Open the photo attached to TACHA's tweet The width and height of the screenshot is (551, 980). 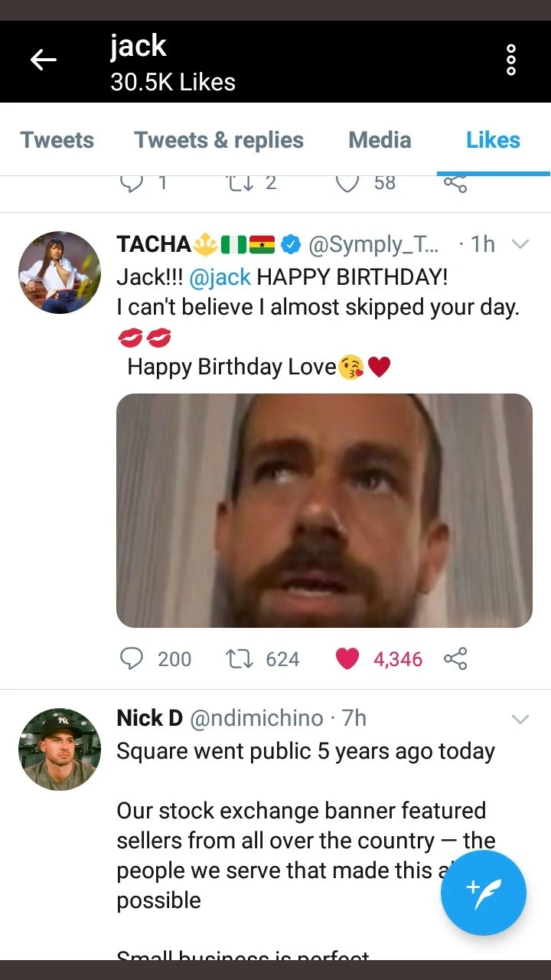(x=324, y=510)
